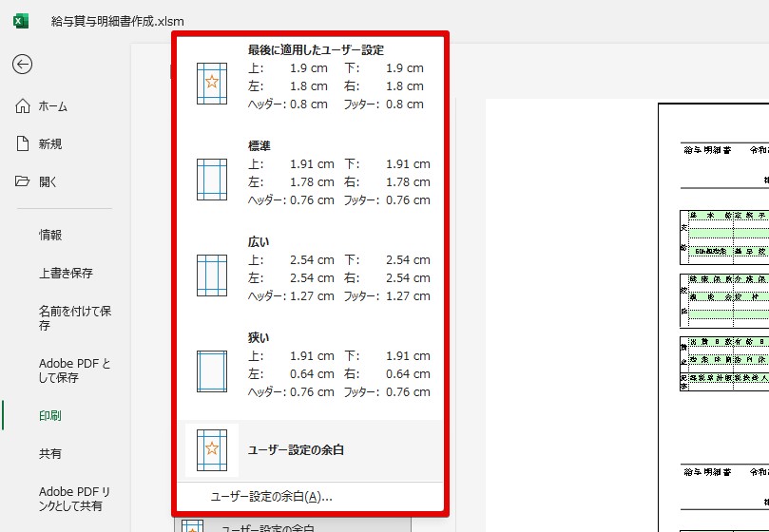The image size is (769, 532).
Task: Click the back arrow circle icon
Action: [x=22, y=64]
